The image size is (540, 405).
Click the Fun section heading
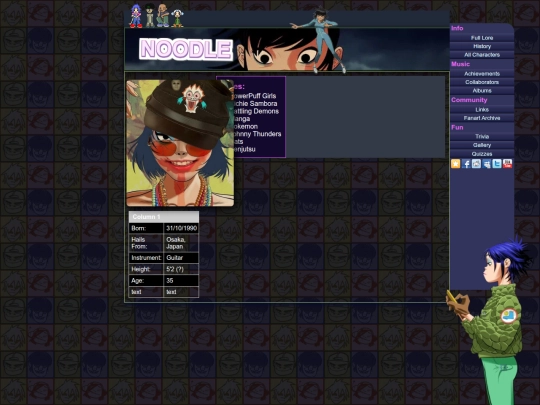(x=457, y=127)
